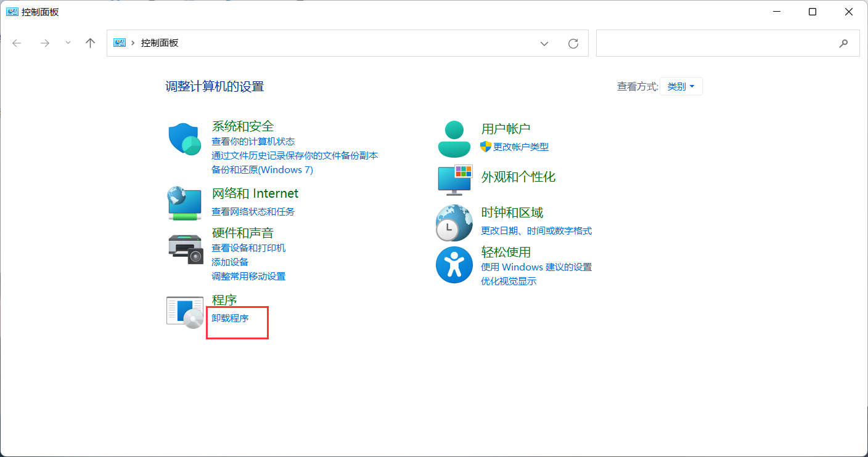Open 更改帐户类型 link
868x457 pixels.
520,147
